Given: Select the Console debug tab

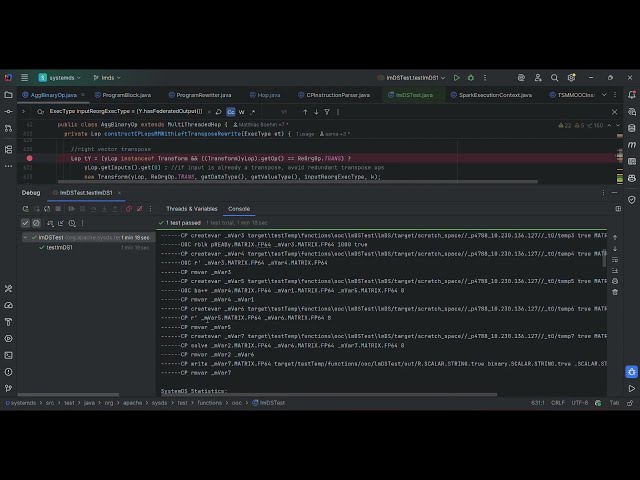Looking at the screenshot, I should coord(239,209).
